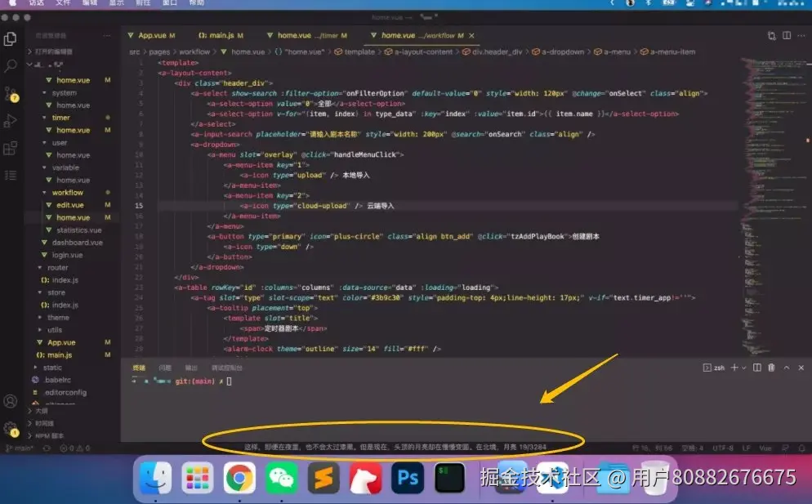The height and width of the screenshot is (504, 812).
Task: Open Google Chrome from the dock
Action: (x=239, y=478)
